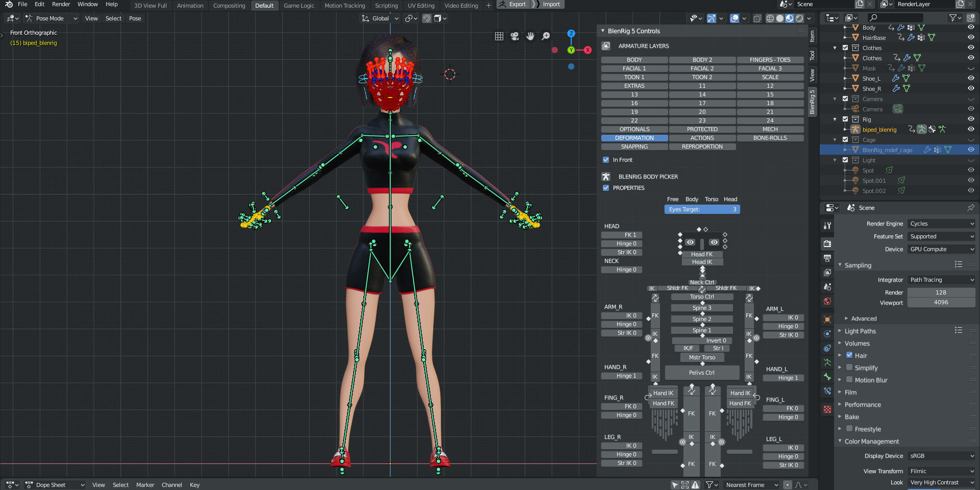Enable the Freestyle checkbox
The image size is (980, 490).
pos(849,429)
